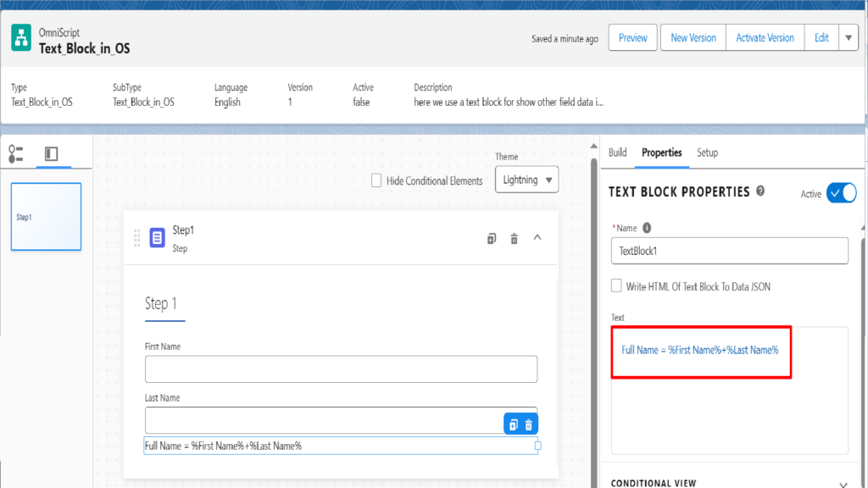The height and width of the screenshot is (488, 868).
Task: Delete the selected text block
Action: tap(529, 424)
